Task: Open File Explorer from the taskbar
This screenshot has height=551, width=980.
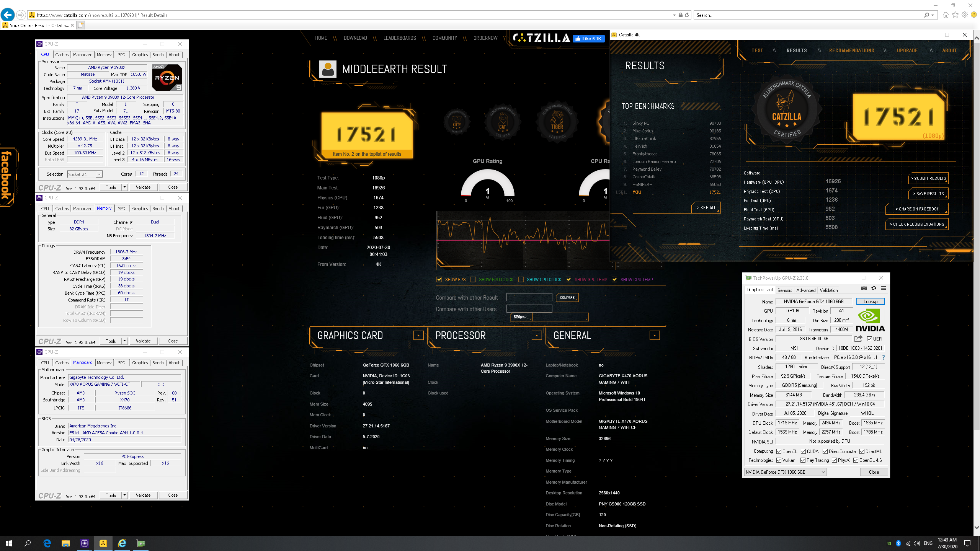Action: click(x=66, y=543)
